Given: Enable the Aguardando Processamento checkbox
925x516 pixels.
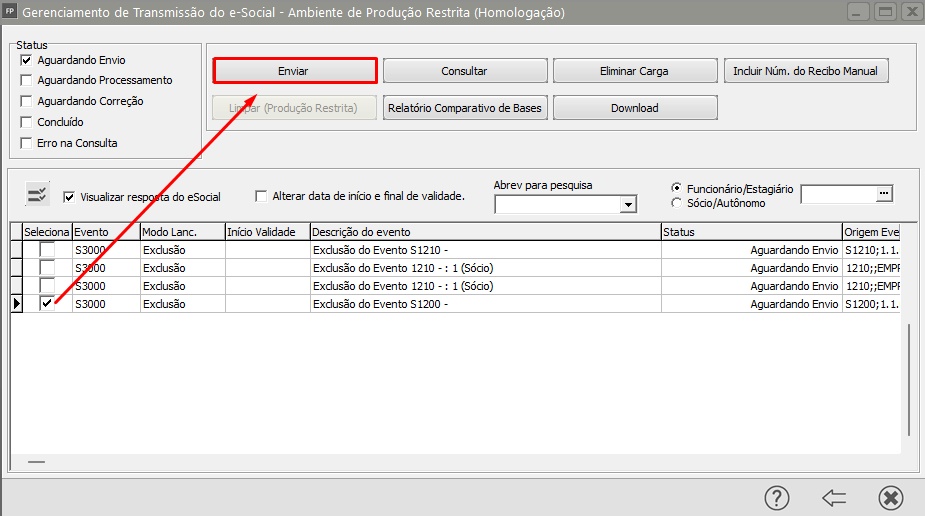Looking at the screenshot, I should pyautogui.click(x=26, y=80).
